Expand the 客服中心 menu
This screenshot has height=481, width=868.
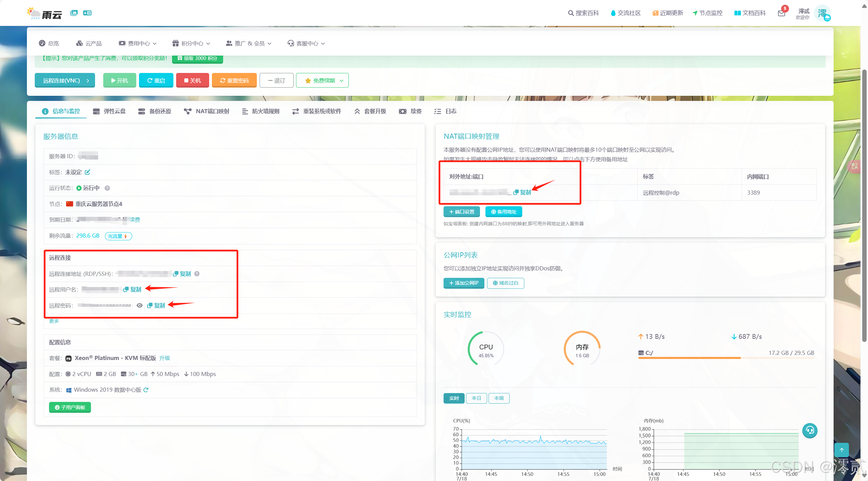coord(306,43)
